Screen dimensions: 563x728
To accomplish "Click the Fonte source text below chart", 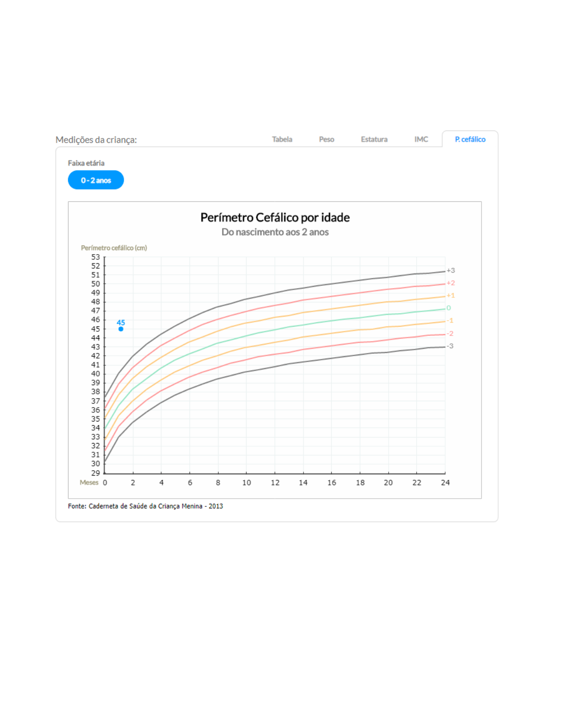I will (145, 506).
